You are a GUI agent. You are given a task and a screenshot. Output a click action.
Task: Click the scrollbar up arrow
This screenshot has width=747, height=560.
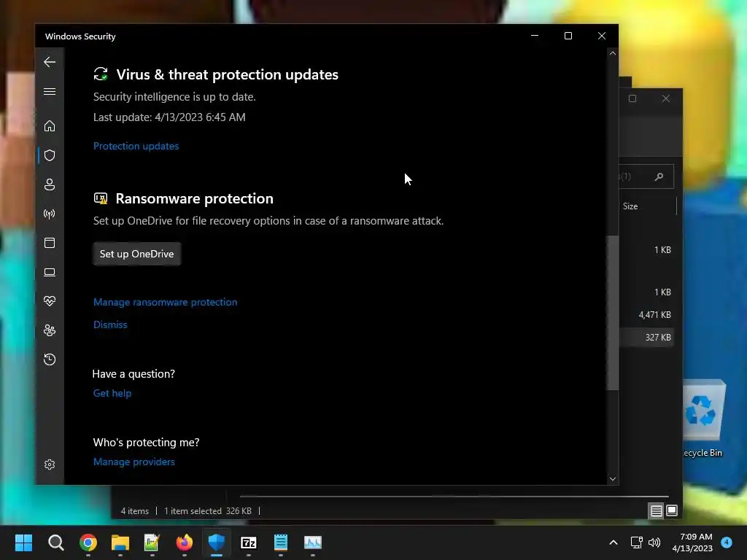613,53
